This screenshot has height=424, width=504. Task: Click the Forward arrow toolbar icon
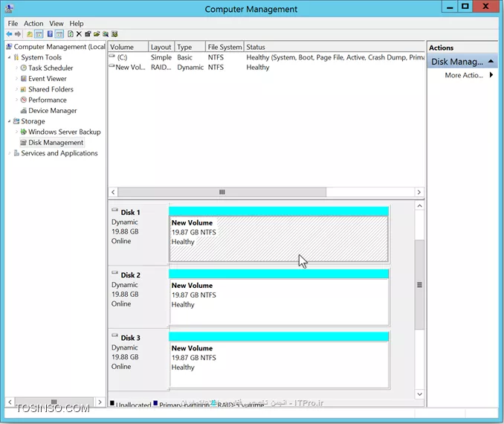[18, 33]
